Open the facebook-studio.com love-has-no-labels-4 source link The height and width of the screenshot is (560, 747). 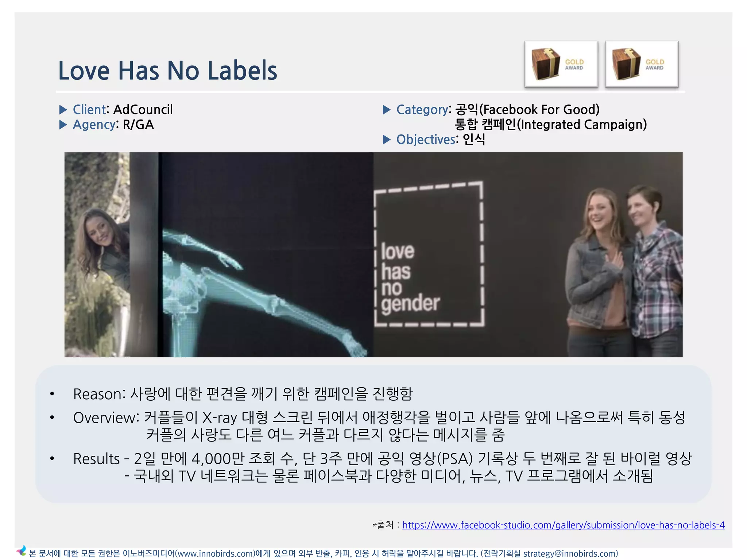click(563, 525)
